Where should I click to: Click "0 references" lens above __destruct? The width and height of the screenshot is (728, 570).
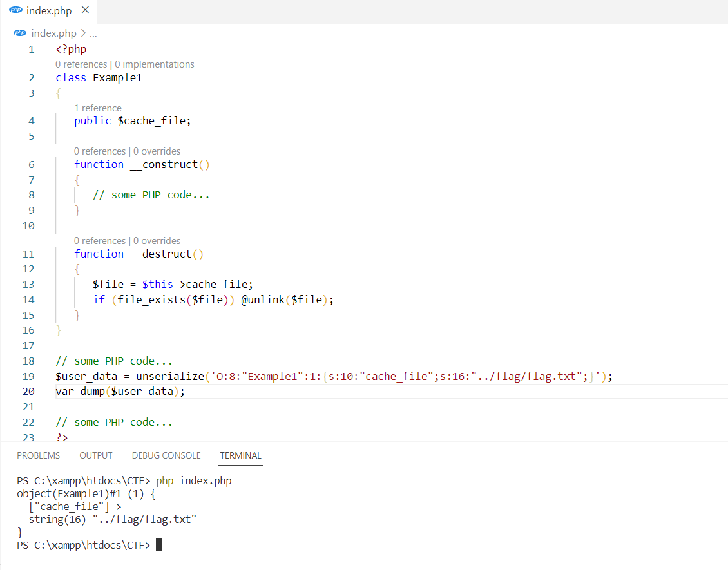point(100,241)
